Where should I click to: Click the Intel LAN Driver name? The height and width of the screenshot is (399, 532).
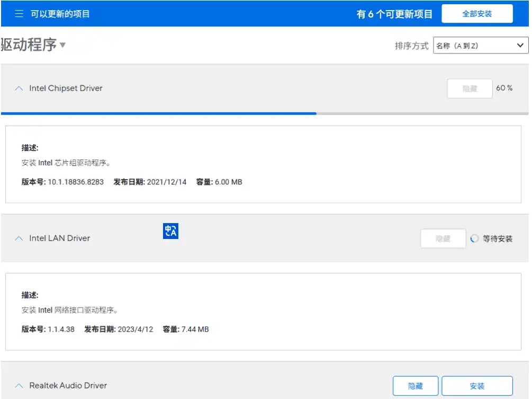click(60, 238)
